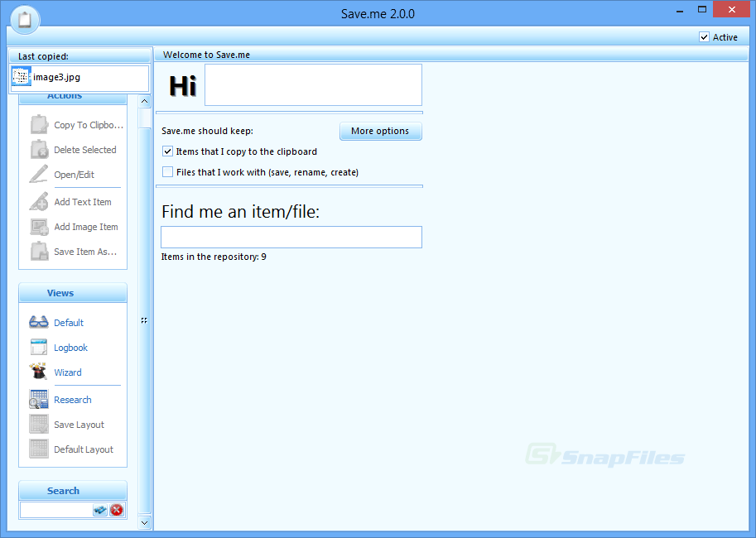This screenshot has width=756, height=538.
Task: Click the image3.jpg thumbnail icon
Action: pyautogui.click(x=22, y=77)
